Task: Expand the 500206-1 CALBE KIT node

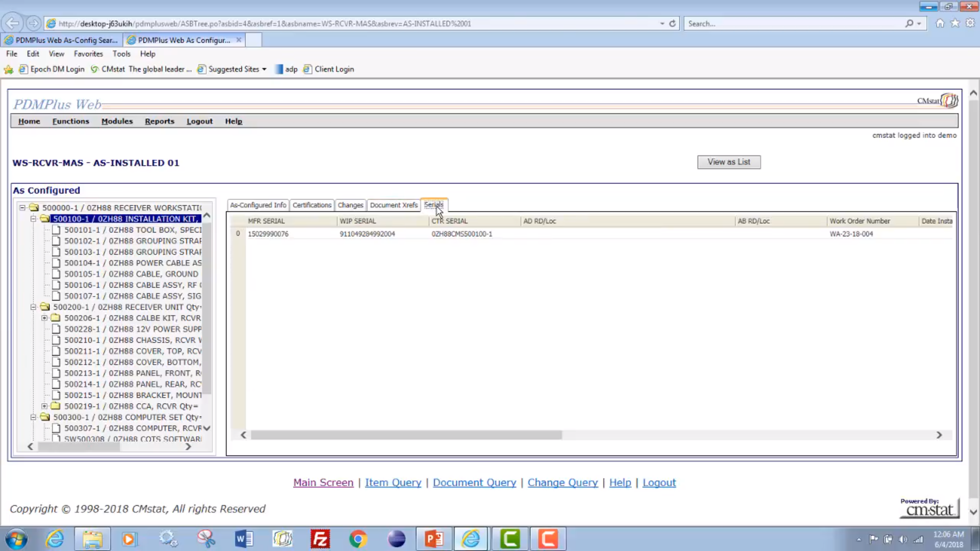Action: tap(44, 318)
